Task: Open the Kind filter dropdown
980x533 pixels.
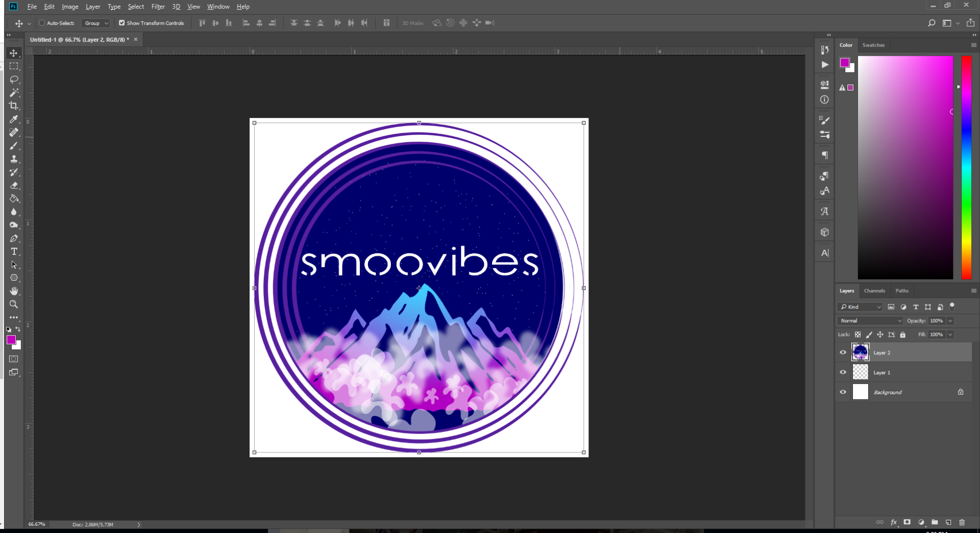Action: tap(860, 307)
